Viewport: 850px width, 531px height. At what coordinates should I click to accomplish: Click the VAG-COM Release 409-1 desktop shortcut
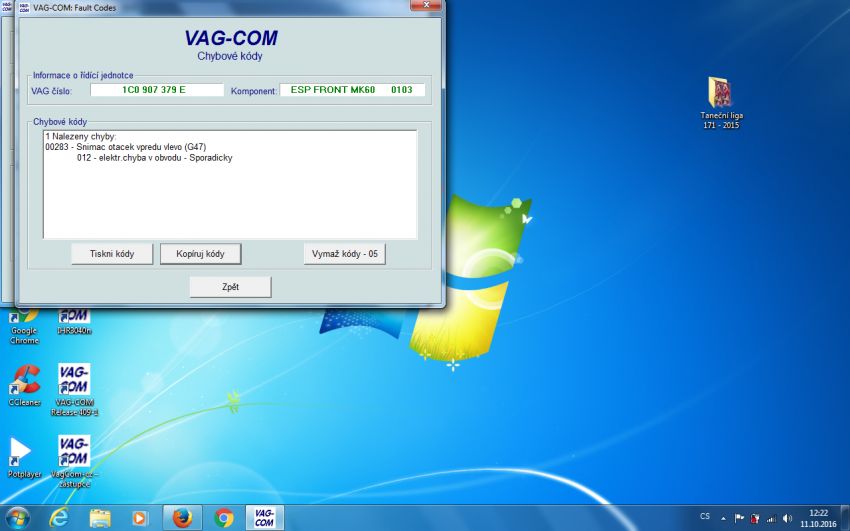74,382
